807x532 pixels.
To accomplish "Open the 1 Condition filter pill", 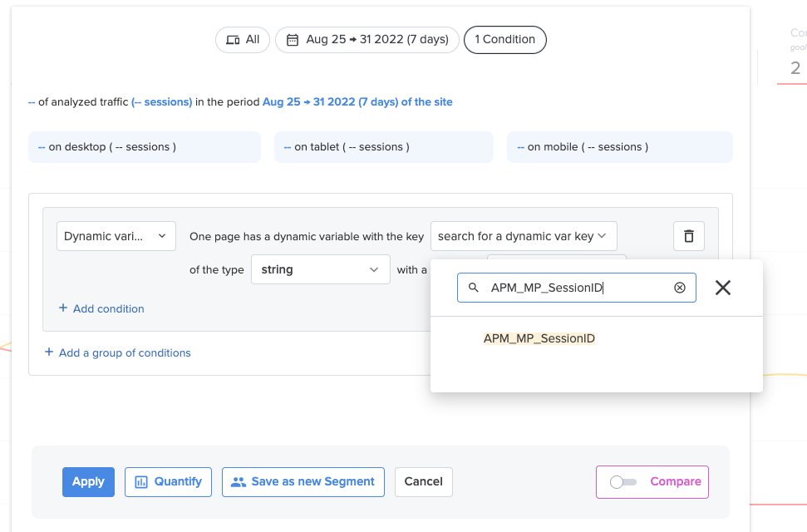I will 504,40.
